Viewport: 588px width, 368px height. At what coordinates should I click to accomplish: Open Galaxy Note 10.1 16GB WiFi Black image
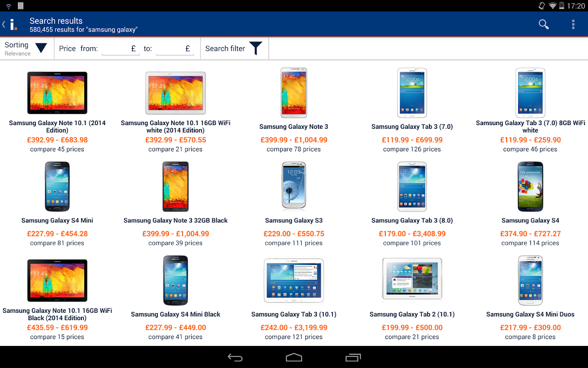[x=57, y=280]
